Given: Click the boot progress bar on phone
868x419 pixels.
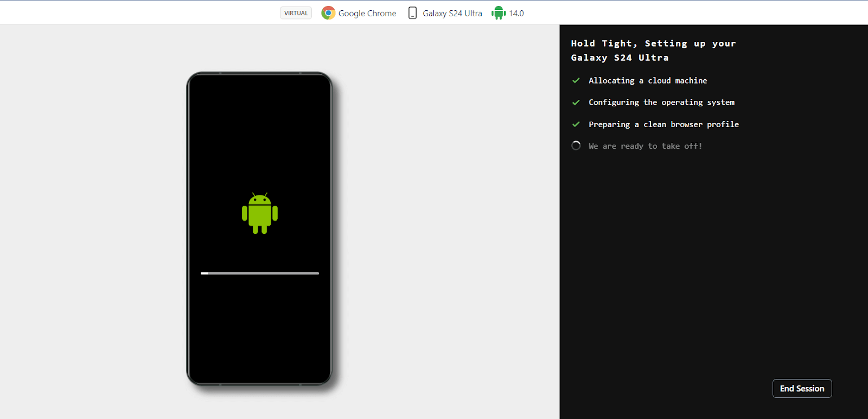Looking at the screenshot, I should click(260, 273).
